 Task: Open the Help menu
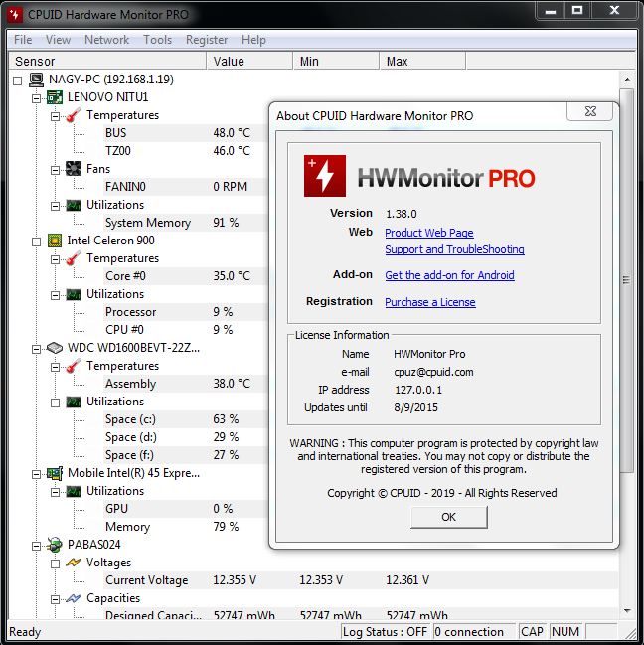[253, 40]
